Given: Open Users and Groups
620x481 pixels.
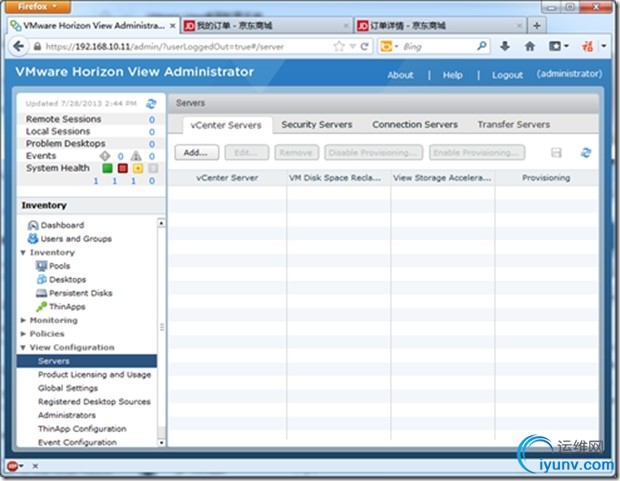Looking at the screenshot, I should click(x=70, y=239).
